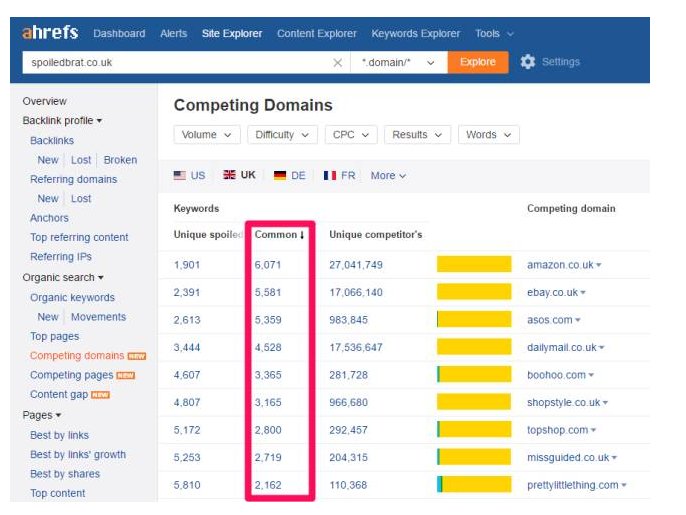
Task: Switch to Site Explorer
Action: click(x=232, y=34)
